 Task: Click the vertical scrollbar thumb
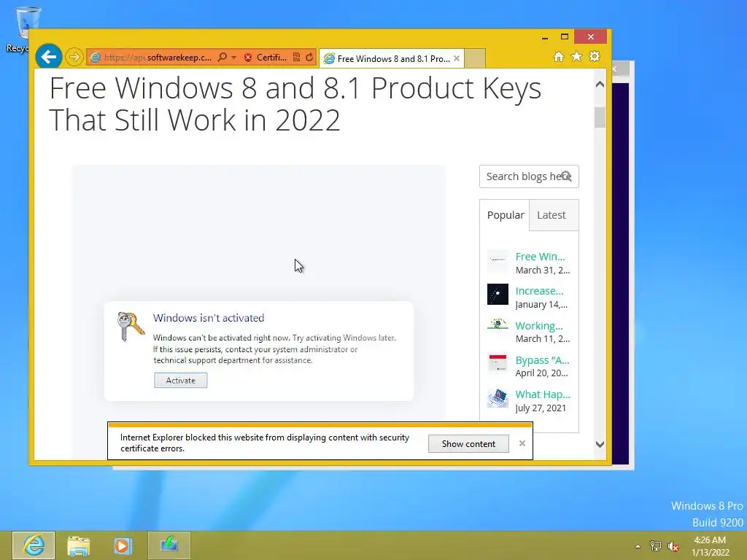click(600, 117)
